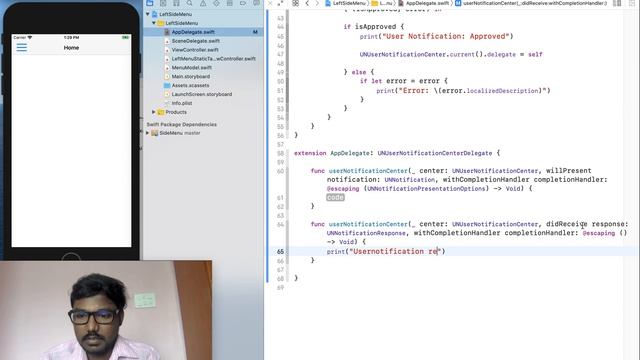Screen dimensions: 640x360
Task: Expand the Products folder
Action: pyautogui.click(x=154, y=112)
